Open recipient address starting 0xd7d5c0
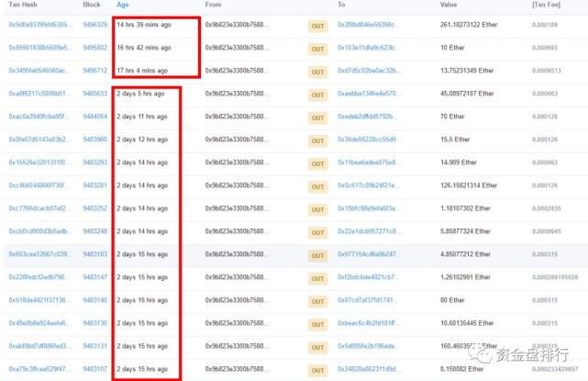588x381 pixels. [369, 71]
